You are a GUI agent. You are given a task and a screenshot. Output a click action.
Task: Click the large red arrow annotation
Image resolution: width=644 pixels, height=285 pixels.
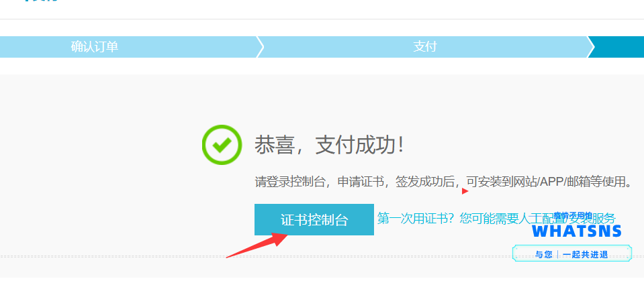(x=258, y=245)
